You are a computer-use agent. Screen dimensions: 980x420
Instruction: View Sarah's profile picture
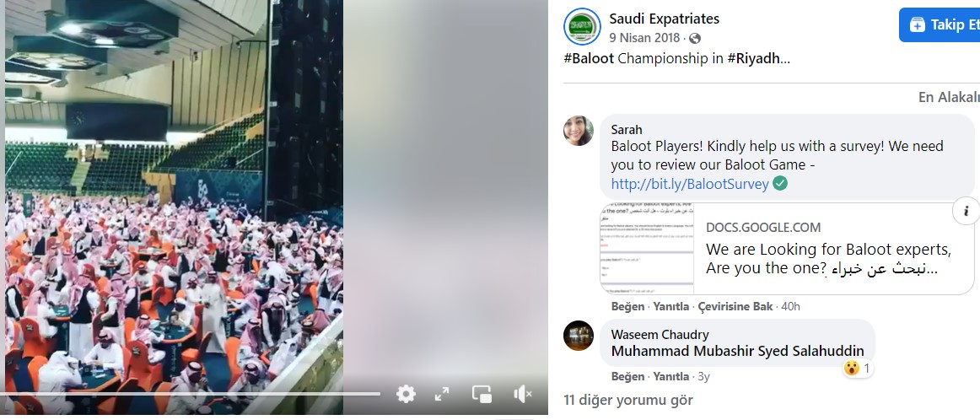coord(579,131)
